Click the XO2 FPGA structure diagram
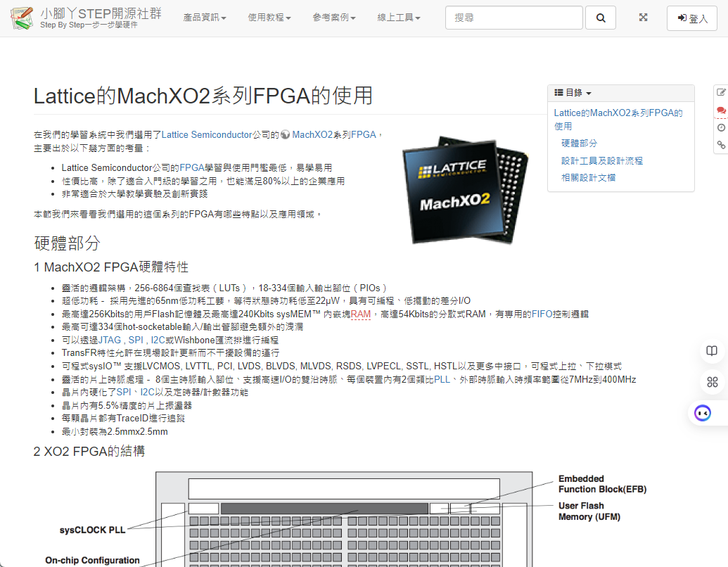The width and height of the screenshot is (728, 567). tap(344, 519)
